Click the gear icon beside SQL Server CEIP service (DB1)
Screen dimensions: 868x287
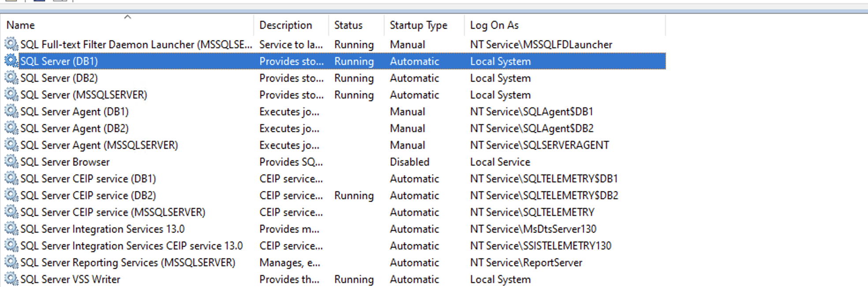click(11, 178)
